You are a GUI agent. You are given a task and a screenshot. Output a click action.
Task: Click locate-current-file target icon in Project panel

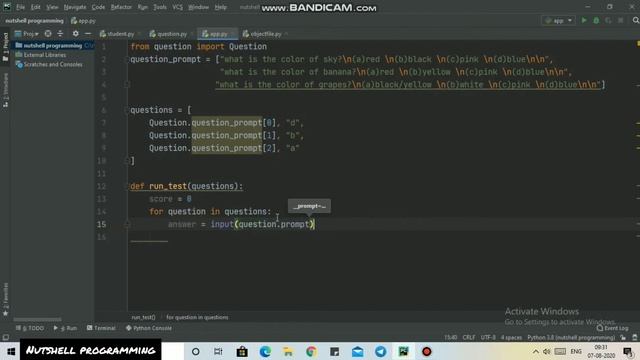pyautogui.click(x=48, y=34)
